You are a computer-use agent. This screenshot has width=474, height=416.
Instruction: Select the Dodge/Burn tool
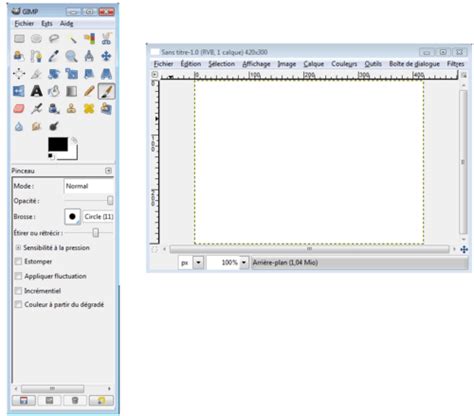pyautogui.click(x=54, y=126)
